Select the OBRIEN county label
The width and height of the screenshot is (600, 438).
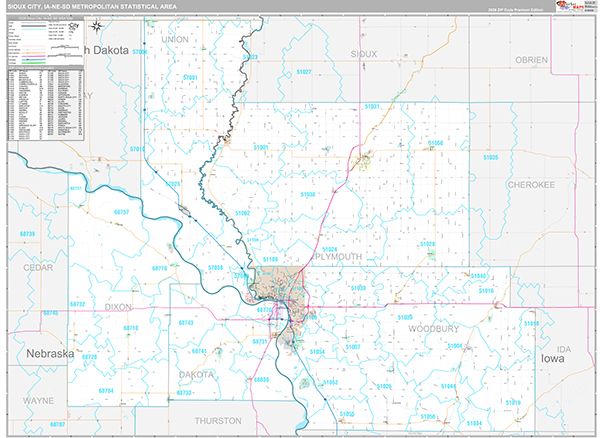[531, 60]
